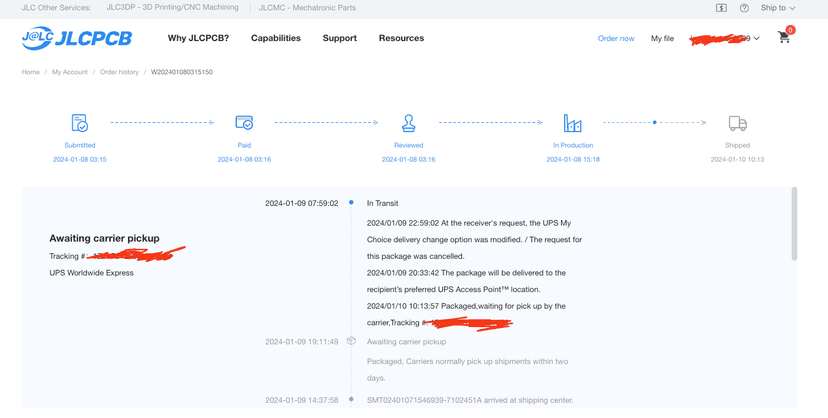Expand the Ship to dropdown
The image size is (828, 418).
(x=778, y=8)
